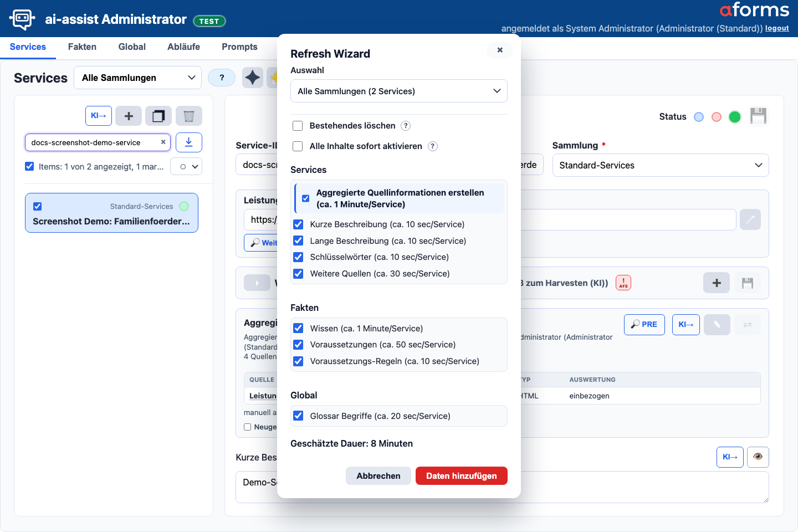Select the blue status circle

click(x=699, y=117)
